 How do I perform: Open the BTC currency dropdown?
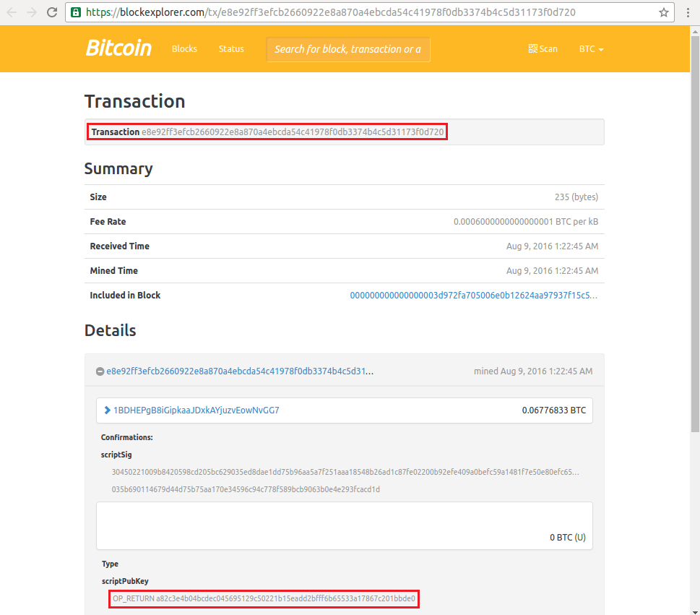coord(591,48)
